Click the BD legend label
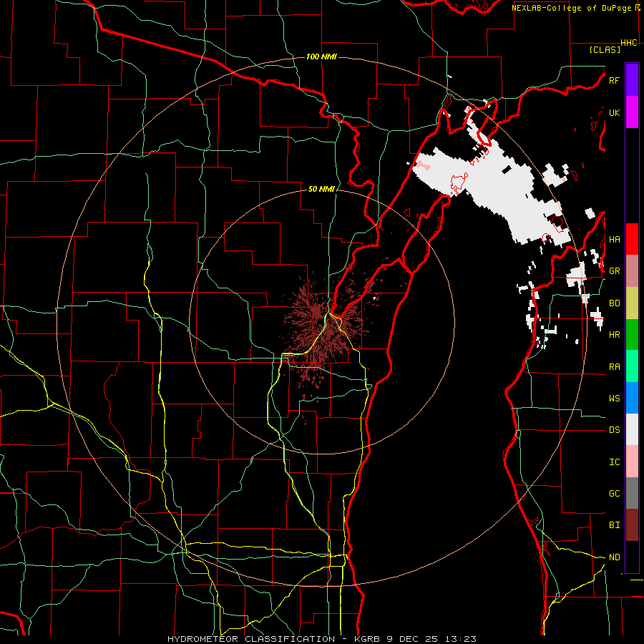Screen dimensions: 644x644 click(x=614, y=303)
